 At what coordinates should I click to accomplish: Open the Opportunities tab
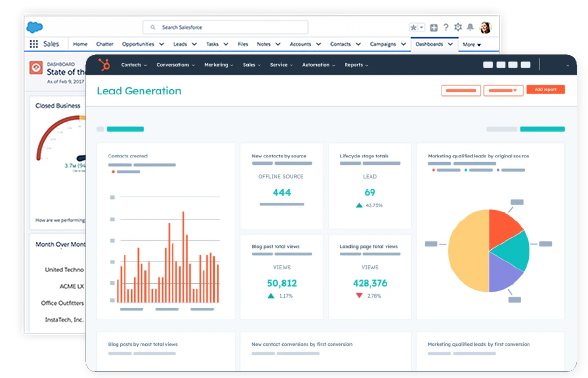(138, 44)
